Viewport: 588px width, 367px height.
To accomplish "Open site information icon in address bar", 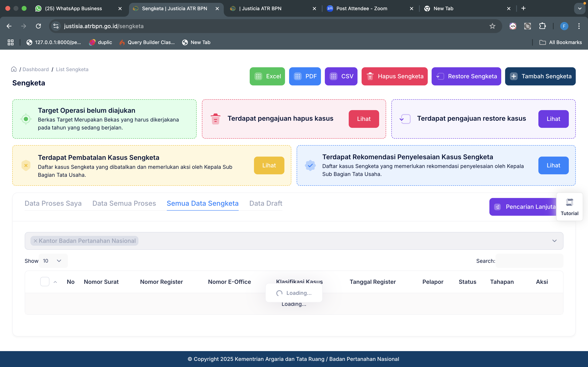I will click(x=56, y=26).
